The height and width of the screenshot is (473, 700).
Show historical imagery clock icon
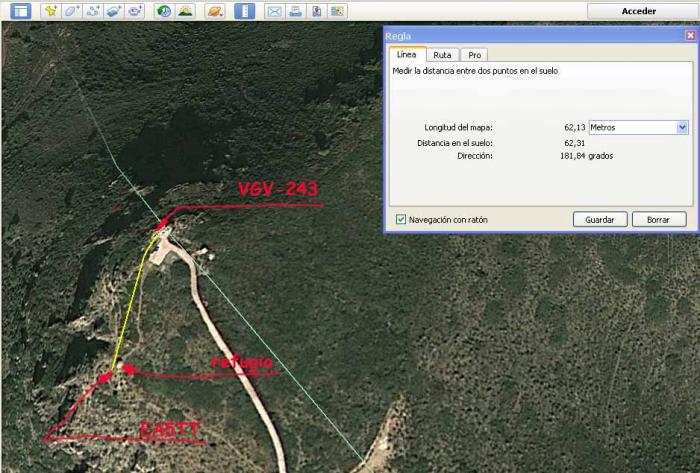tap(164, 11)
